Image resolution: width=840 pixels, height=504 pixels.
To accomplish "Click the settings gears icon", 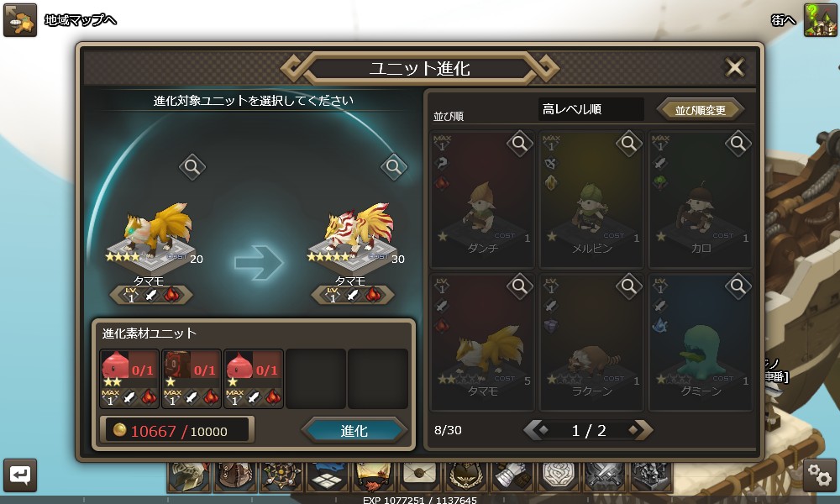I will click(x=820, y=475).
